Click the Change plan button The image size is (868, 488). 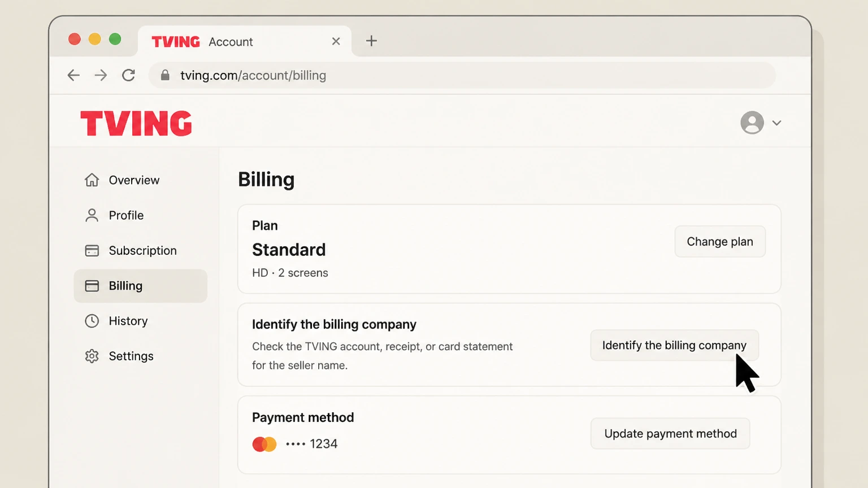[x=720, y=242]
